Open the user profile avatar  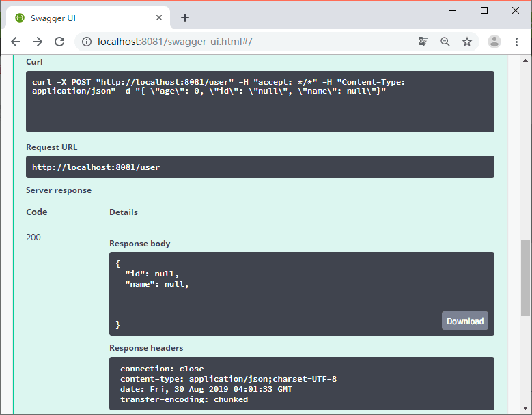(494, 42)
